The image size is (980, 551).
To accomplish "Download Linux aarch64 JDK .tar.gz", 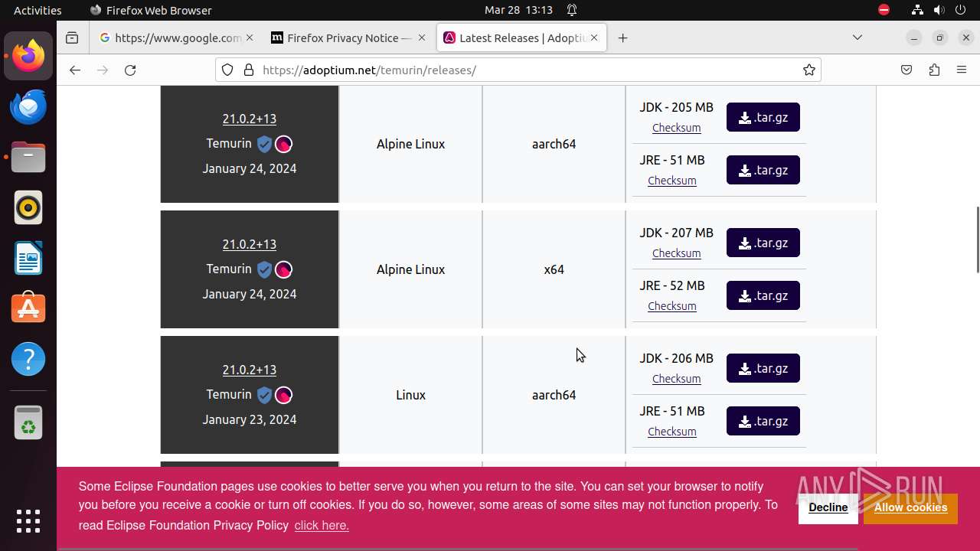I will click(763, 368).
